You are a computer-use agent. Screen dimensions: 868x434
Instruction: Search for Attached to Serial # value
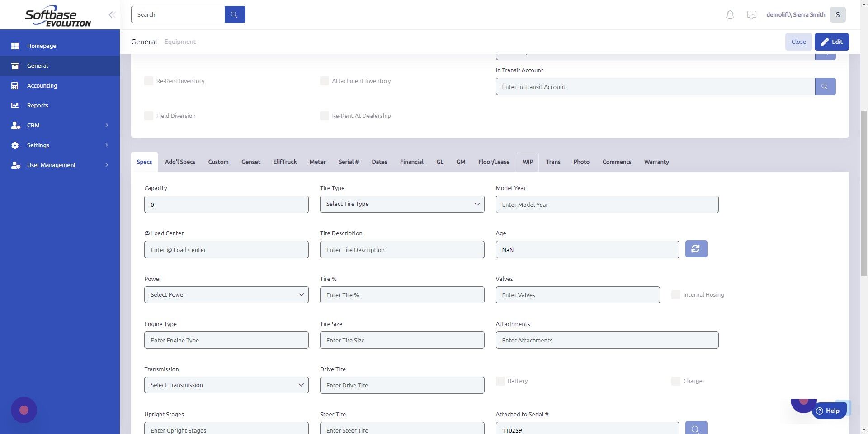click(x=695, y=428)
